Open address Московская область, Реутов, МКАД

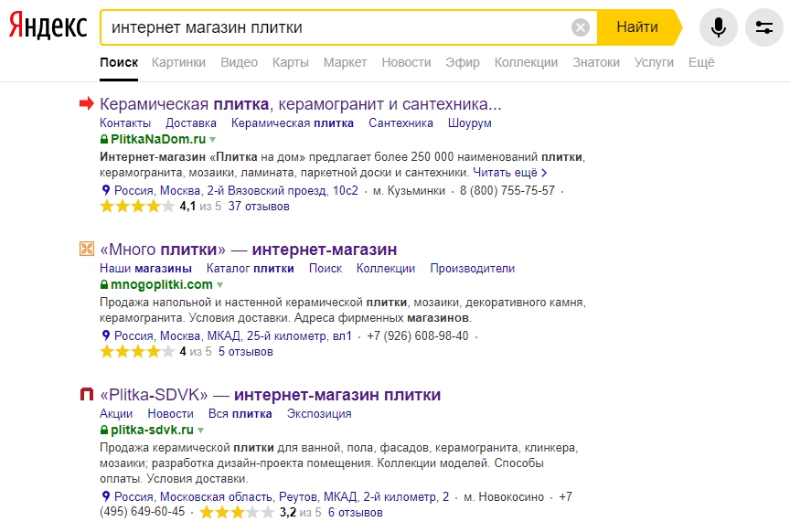pyautogui.click(x=281, y=496)
